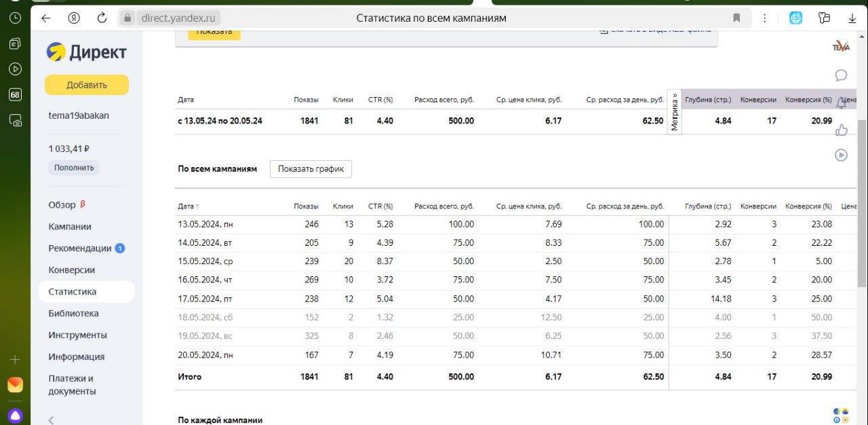
Task: Open the TEMA account avatar
Action: tap(841, 46)
